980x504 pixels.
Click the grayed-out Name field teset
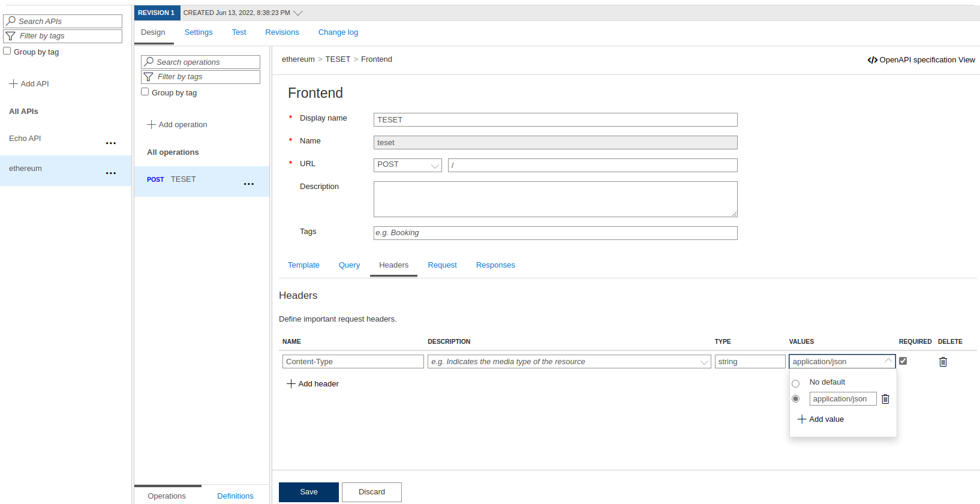click(555, 143)
